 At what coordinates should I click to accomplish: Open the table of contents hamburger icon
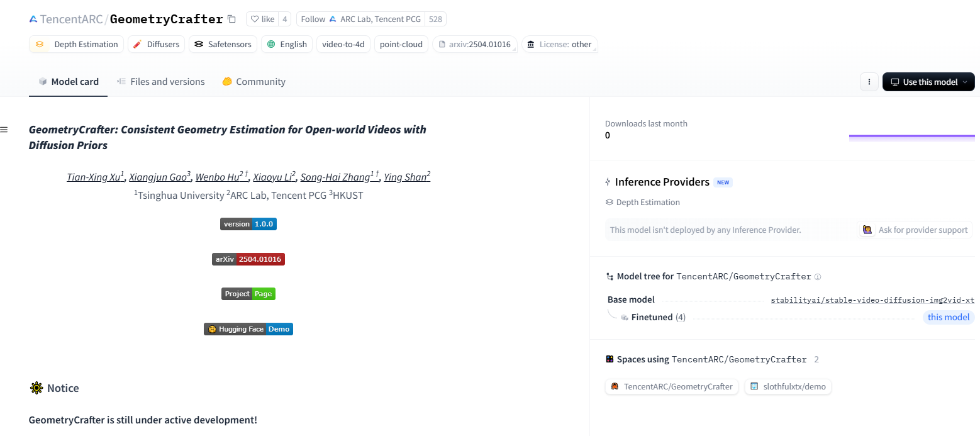click(x=4, y=130)
